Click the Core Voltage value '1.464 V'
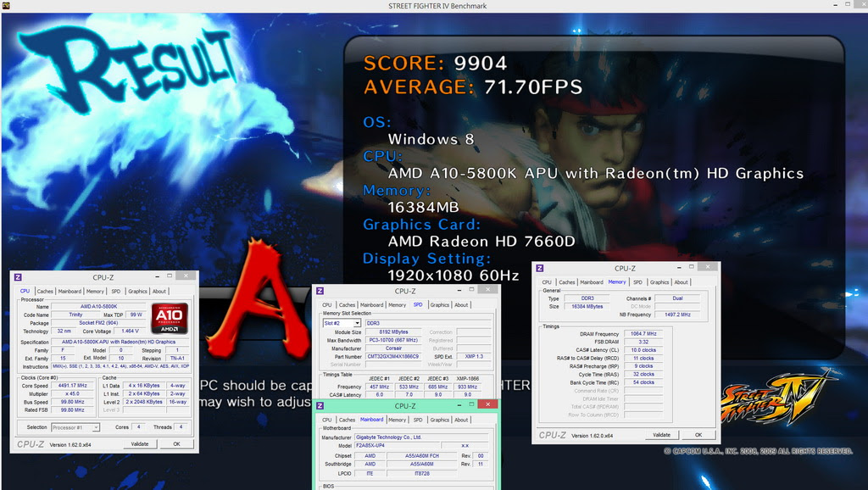Image resolution: width=868 pixels, height=490 pixels. 130,331
